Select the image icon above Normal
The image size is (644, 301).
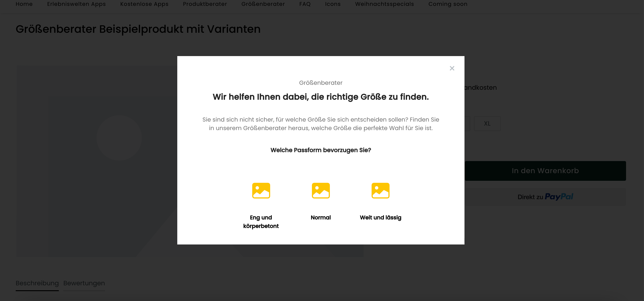coord(321,191)
